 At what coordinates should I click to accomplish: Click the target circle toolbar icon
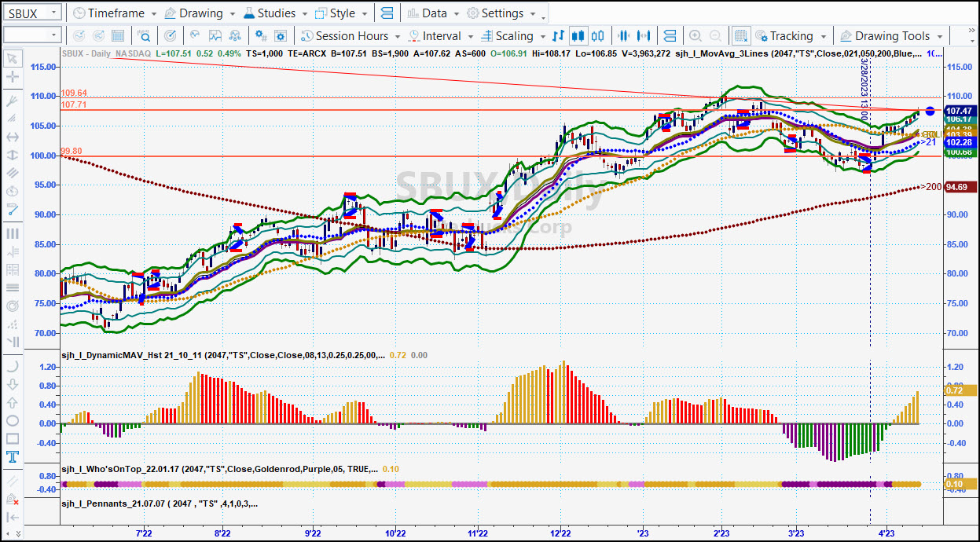[170, 35]
